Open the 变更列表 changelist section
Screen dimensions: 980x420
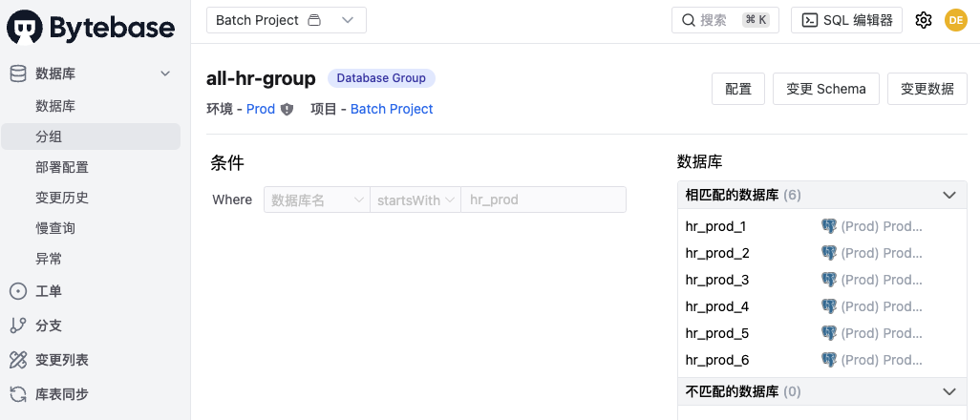(61, 360)
